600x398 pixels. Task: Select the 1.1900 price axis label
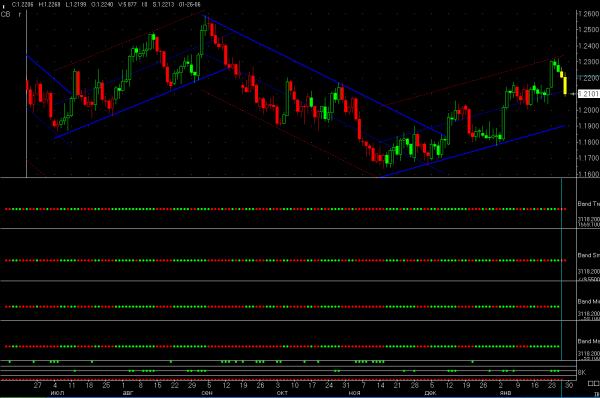coord(589,126)
